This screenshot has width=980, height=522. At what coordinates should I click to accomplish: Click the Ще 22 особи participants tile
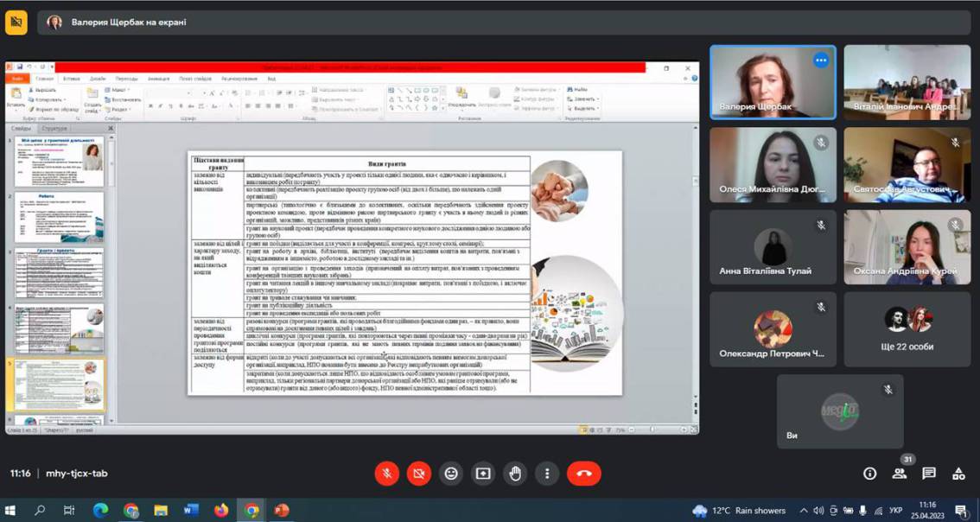point(907,329)
